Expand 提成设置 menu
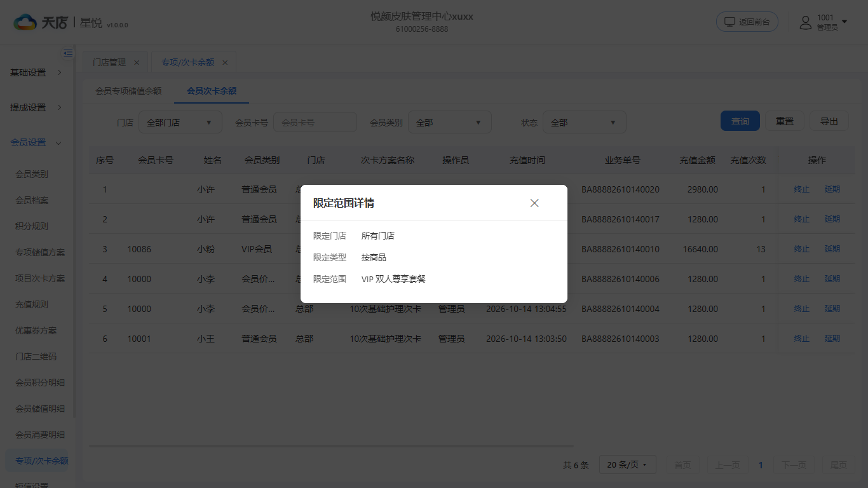The image size is (868, 488). click(37, 107)
